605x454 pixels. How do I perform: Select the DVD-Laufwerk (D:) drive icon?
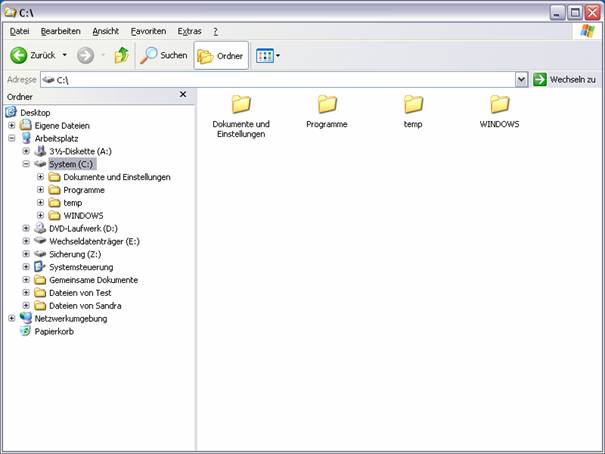click(40, 228)
